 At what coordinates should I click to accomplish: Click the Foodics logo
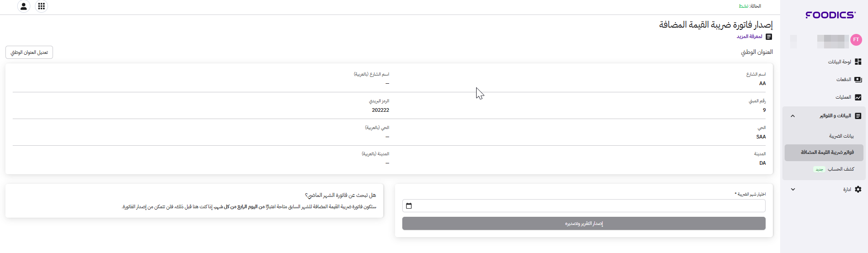click(830, 15)
